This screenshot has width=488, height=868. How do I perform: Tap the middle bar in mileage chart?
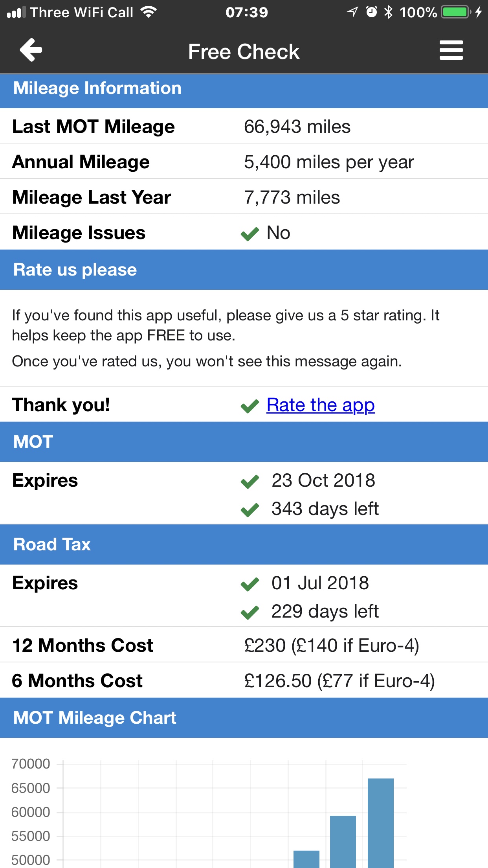click(x=343, y=841)
